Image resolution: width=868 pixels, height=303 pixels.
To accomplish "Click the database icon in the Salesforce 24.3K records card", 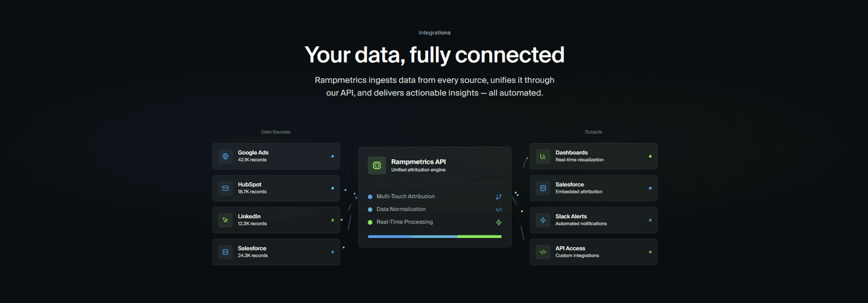I will coord(225,252).
